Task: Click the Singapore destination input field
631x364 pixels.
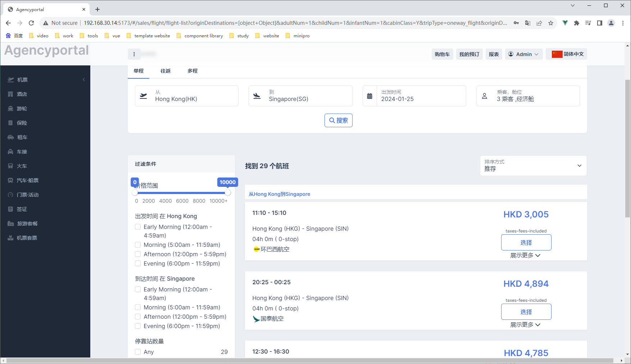Action: (300, 96)
